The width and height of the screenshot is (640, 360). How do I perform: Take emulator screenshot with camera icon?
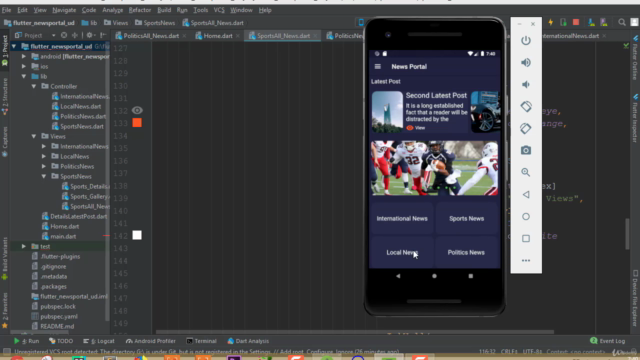tap(526, 150)
